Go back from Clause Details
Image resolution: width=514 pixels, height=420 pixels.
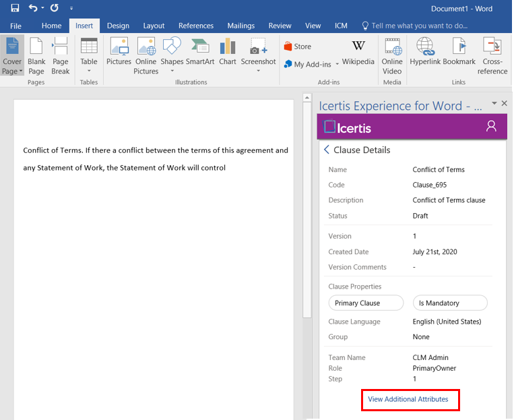point(327,150)
